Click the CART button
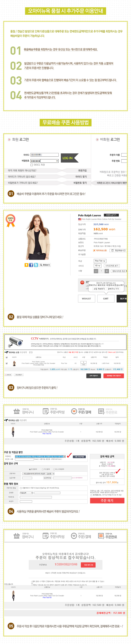 tap(106, 298)
